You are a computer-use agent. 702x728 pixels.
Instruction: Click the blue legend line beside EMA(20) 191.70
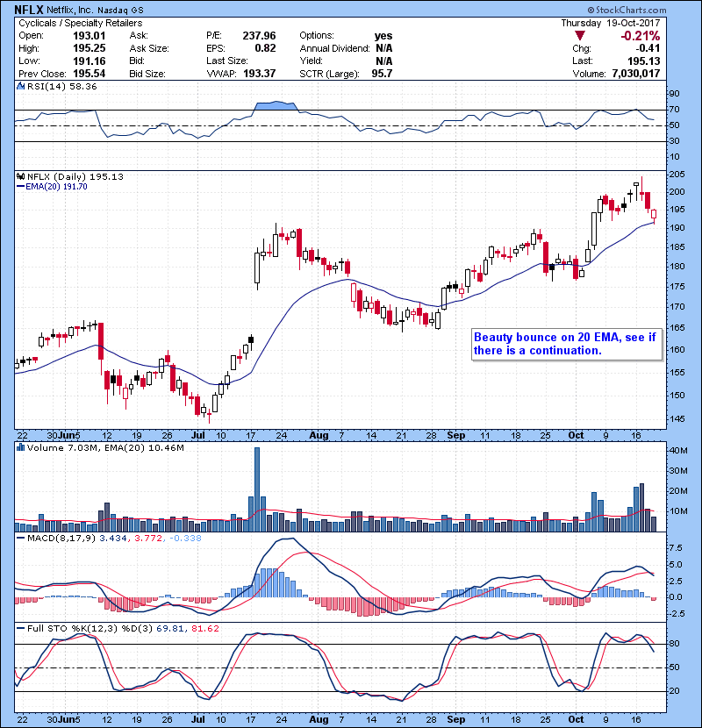pos(20,187)
